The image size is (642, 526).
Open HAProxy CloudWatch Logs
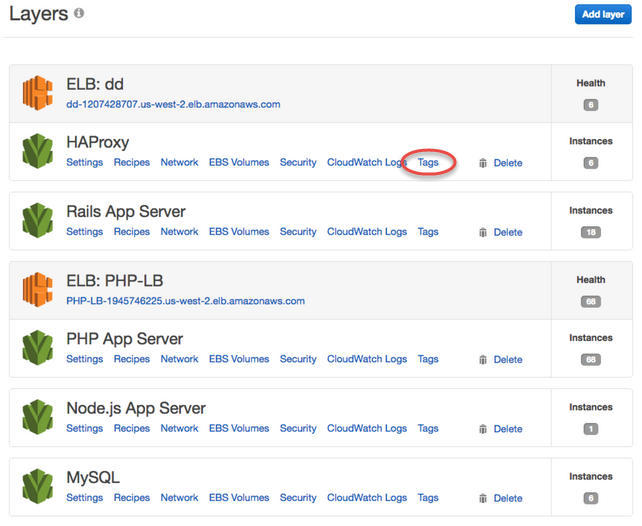pos(367,163)
